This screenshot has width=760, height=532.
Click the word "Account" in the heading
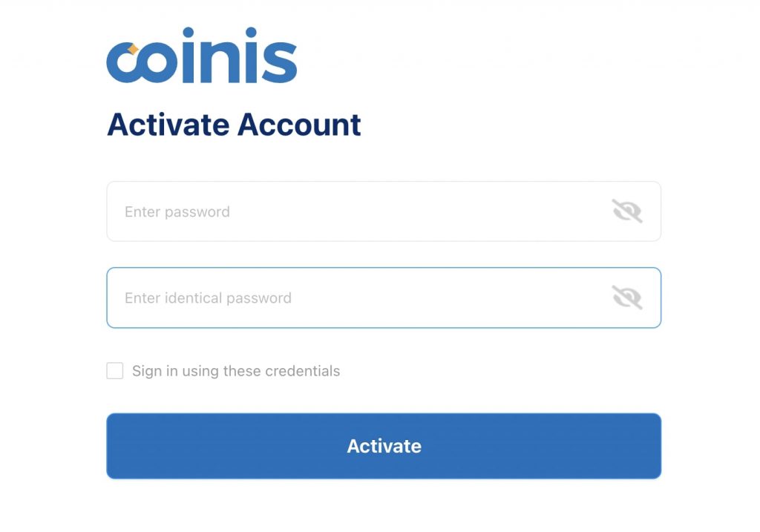[x=299, y=125]
